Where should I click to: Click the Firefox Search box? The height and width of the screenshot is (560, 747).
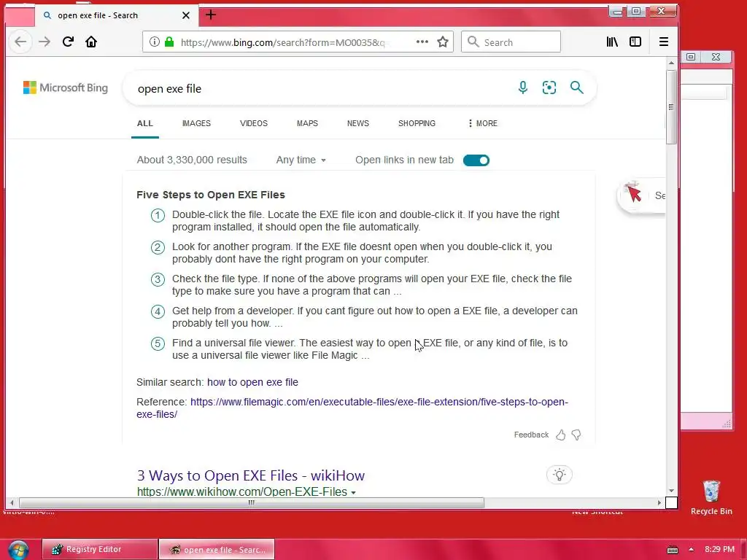[x=511, y=42]
